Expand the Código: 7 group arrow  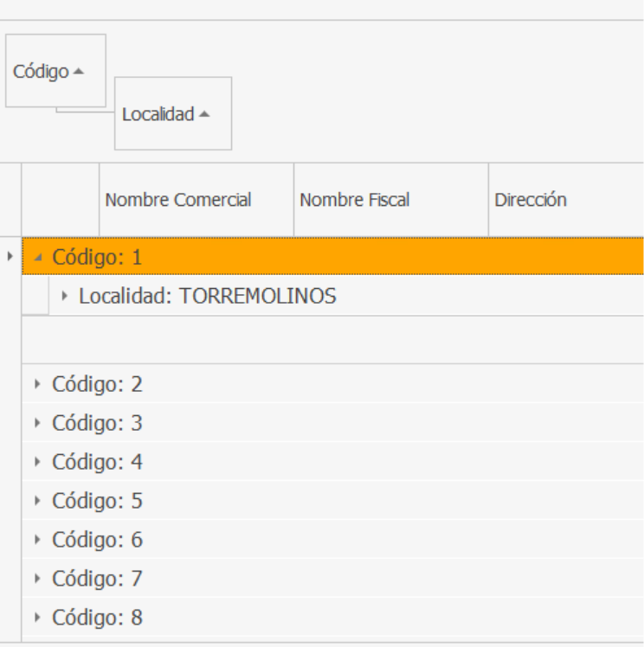(x=37, y=579)
